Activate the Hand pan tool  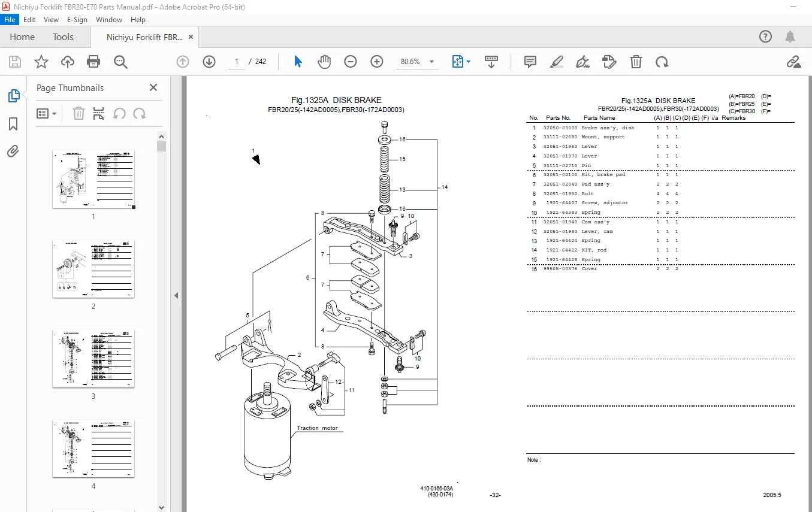(324, 62)
